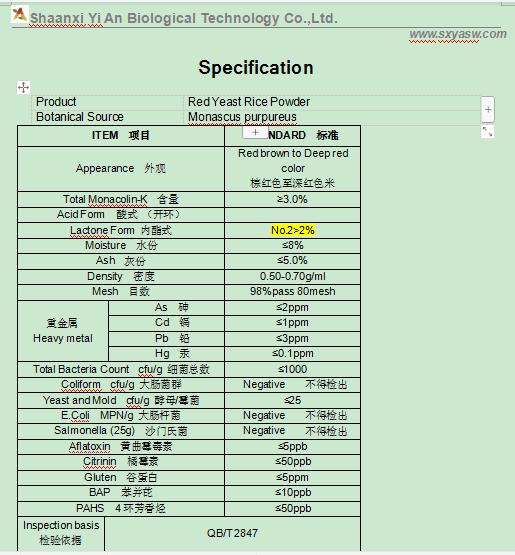This screenshot has width=515, height=555.
Task: Select the Appearance standard description cell
Action: coord(292,168)
